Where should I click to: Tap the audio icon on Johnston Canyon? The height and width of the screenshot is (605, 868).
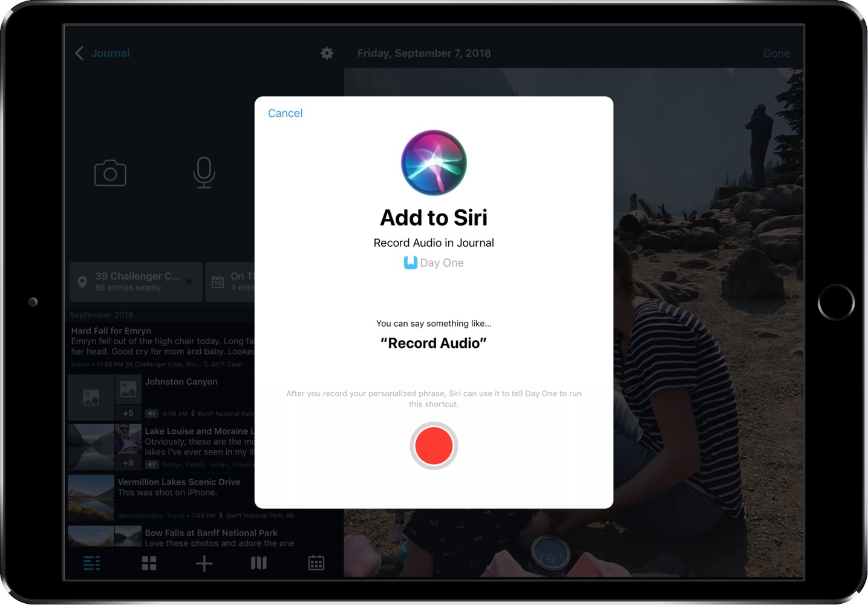(151, 413)
